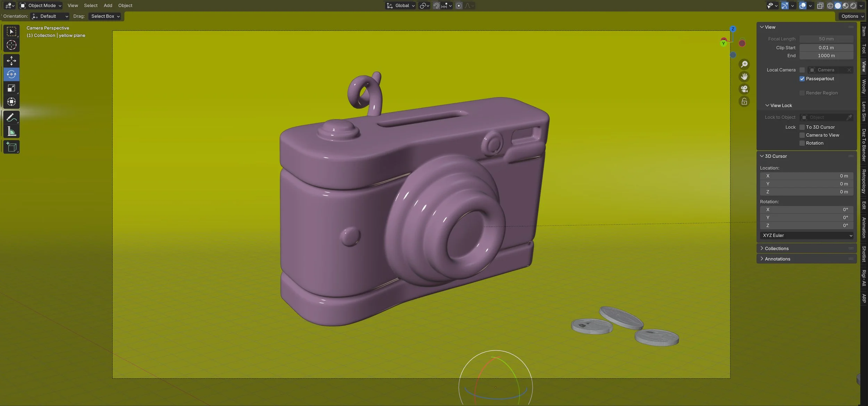Open the XYZ Euler rotation dropdown
This screenshot has width=868, height=406.
click(x=806, y=235)
